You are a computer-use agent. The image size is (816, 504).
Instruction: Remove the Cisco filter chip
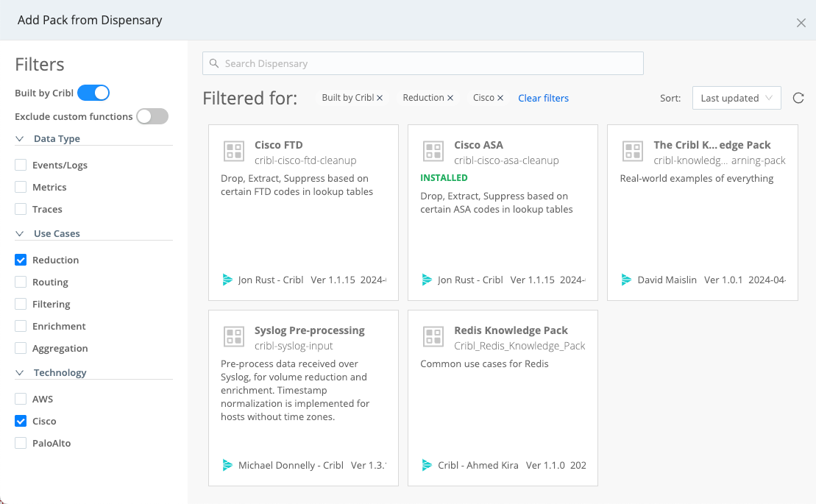pyautogui.click(x=500, y=98)
